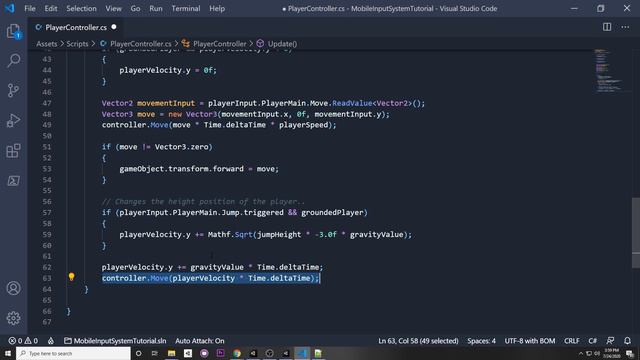Open the Edit menu
Viewport: 640px width, 360px height.
tap(51, 9)
